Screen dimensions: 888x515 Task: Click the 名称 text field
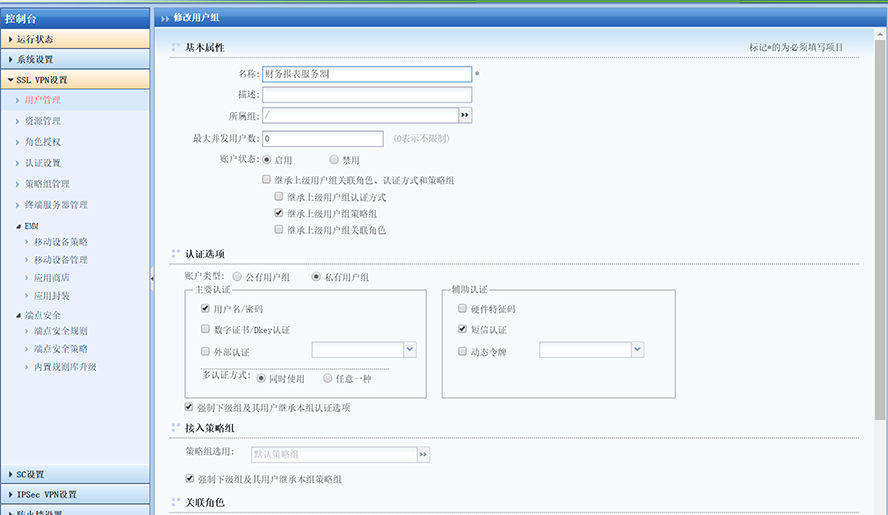tap(366, 74)
